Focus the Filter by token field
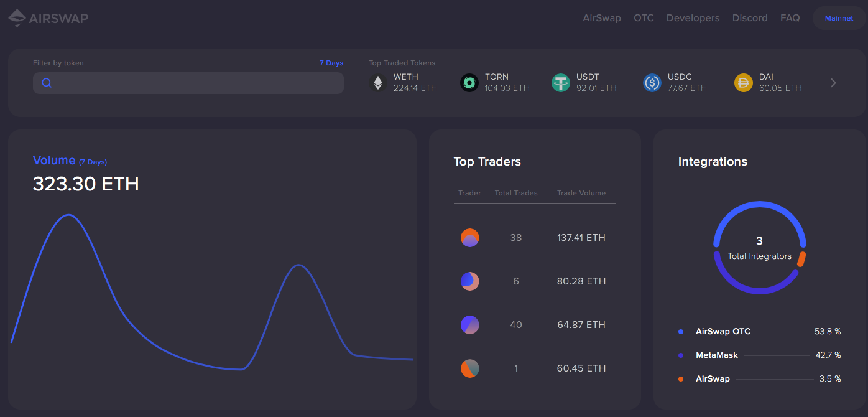The width and height of the screenshot is (868, 417). click(188, 83)
